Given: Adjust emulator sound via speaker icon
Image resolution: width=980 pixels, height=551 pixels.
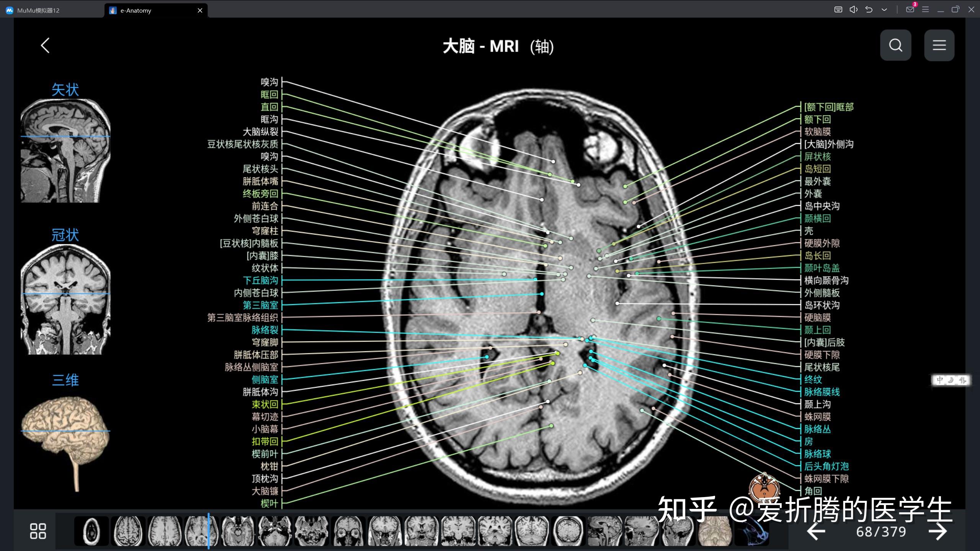Looking at the screenshot, I should (x=853, y=9).
